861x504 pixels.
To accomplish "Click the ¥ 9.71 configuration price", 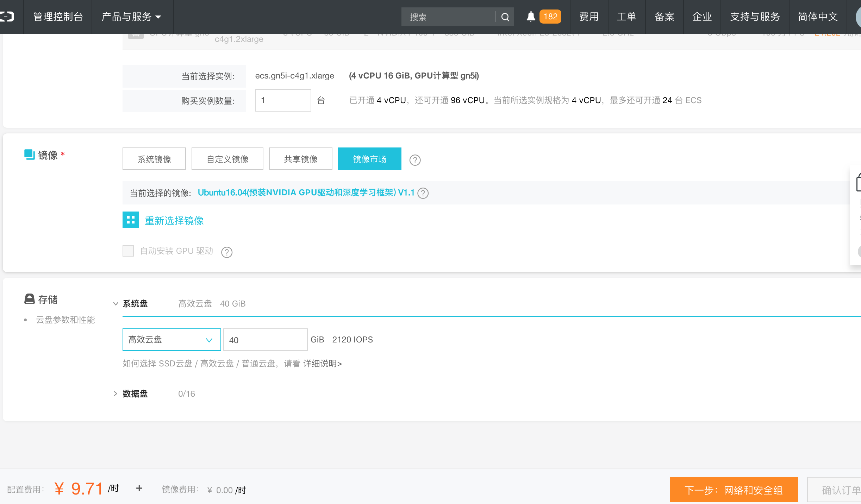I will point(79,489).
